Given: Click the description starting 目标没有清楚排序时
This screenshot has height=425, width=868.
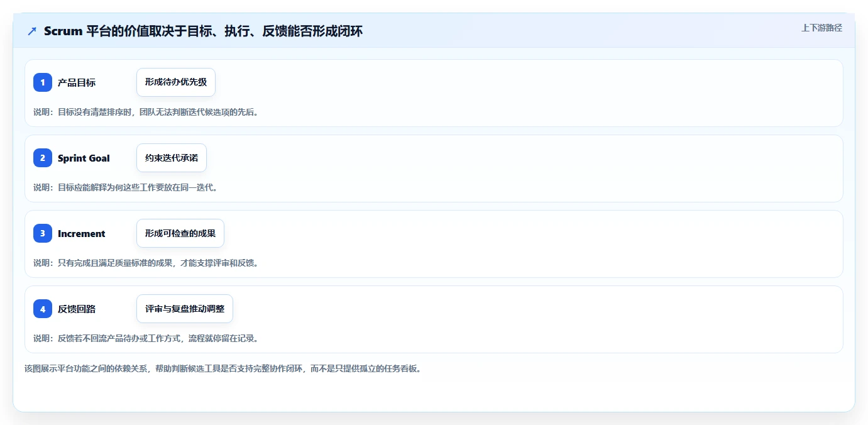Looking at the screenshot, I should point(146,112).
